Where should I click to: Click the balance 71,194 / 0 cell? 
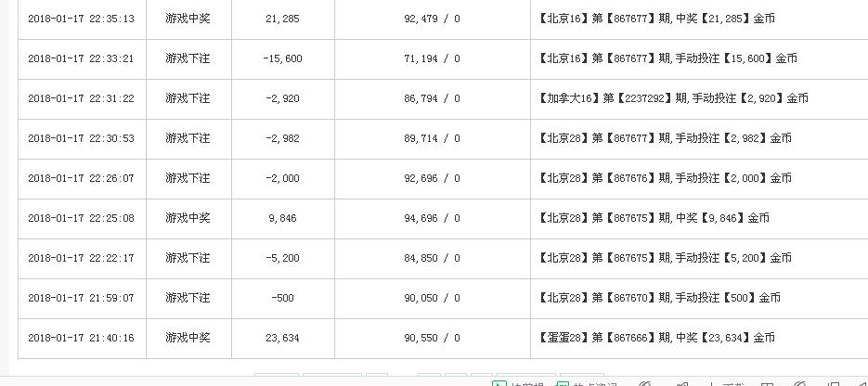tap(432, 58)
